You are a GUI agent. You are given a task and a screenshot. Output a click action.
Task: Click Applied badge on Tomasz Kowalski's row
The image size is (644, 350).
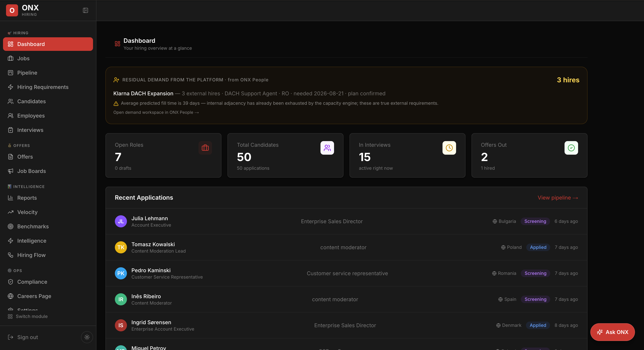(538, 247)
